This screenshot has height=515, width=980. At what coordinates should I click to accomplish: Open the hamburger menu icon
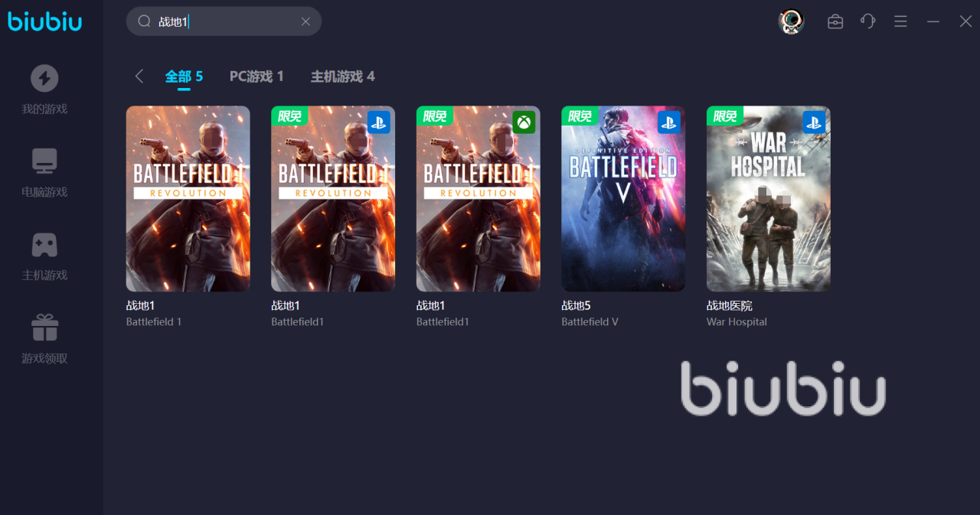click(x=900, y=21)
